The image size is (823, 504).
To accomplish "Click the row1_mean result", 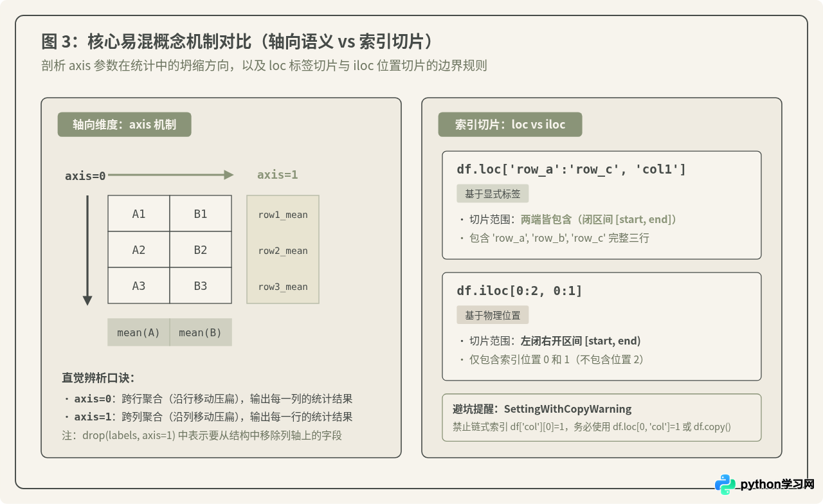I will (283, 215).
